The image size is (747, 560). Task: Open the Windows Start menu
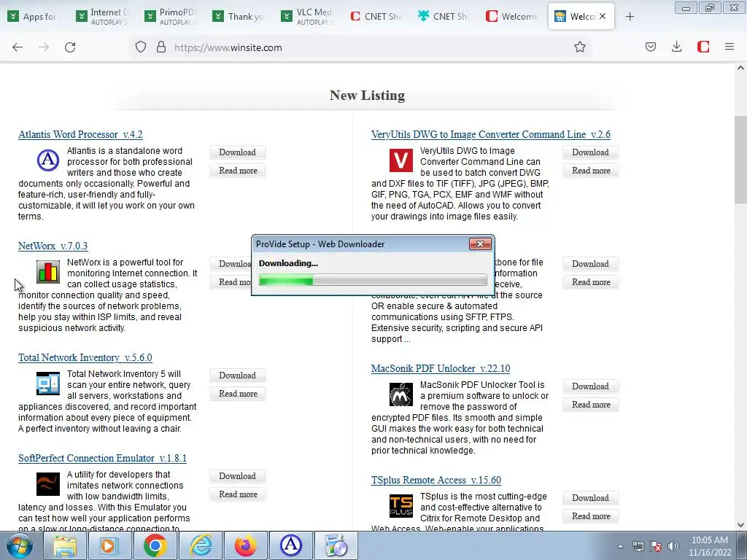pyautogui.click(x=19, y=545)
